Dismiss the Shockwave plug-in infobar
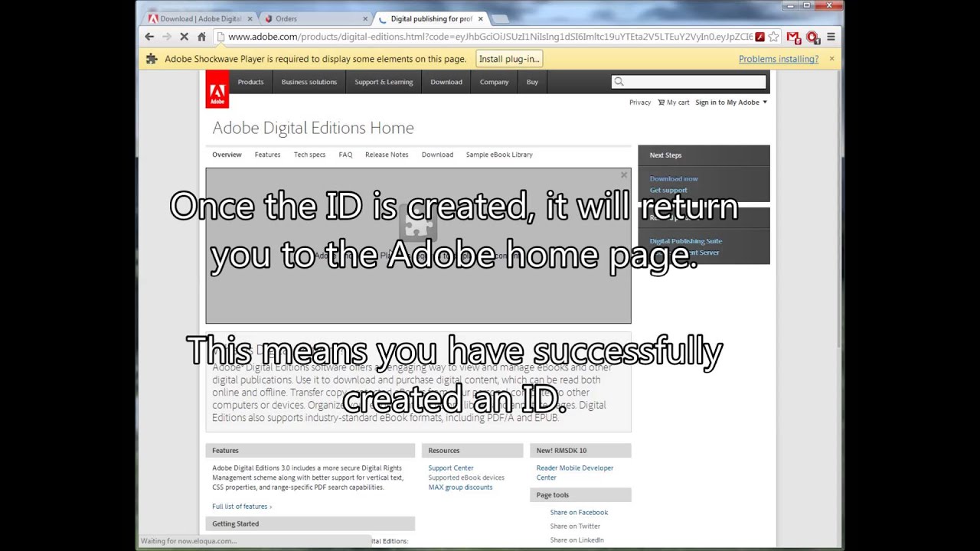This screenshot has width=980, height=551. (831, 59)
